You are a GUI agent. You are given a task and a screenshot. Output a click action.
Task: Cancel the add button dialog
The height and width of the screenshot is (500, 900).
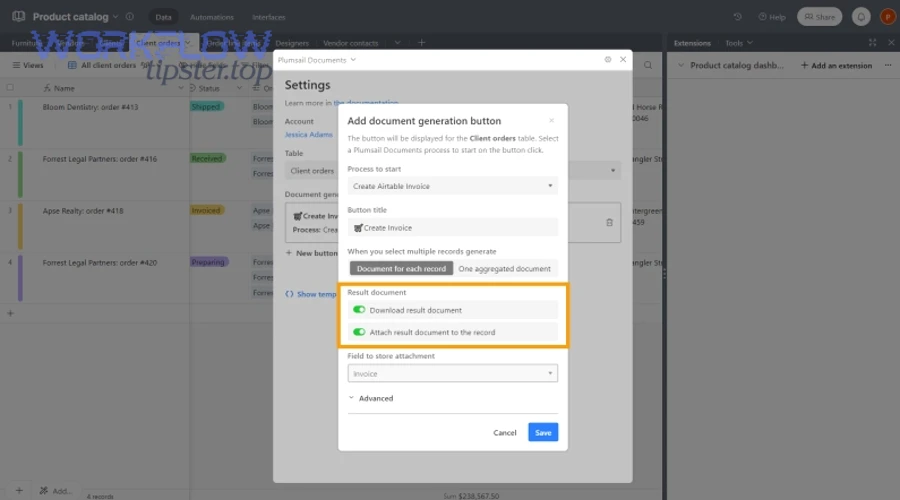(505, 433)
